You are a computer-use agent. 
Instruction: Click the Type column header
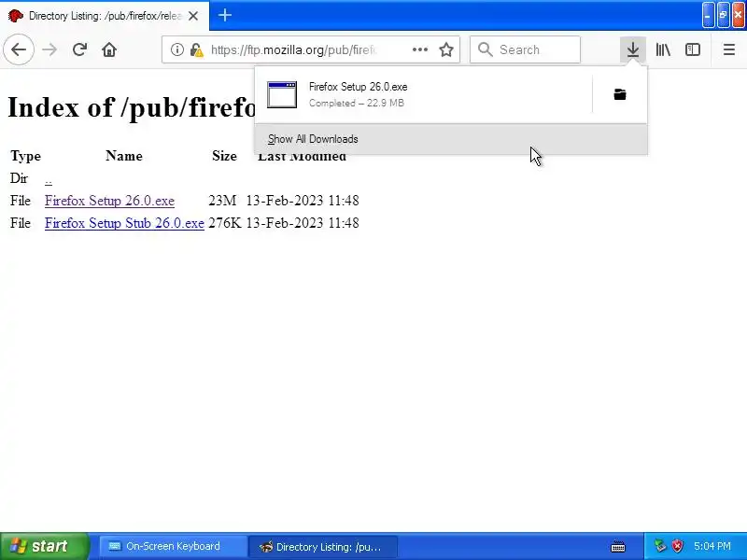[26, 156]
